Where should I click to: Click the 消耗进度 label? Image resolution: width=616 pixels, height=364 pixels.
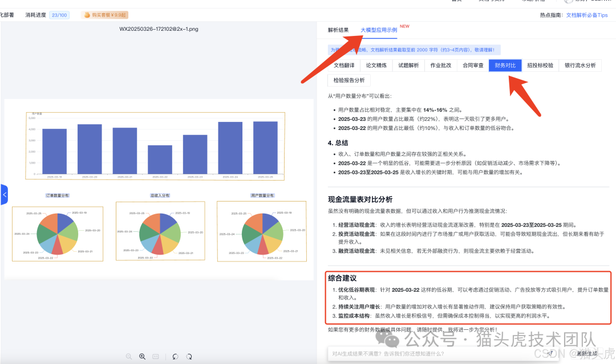click(x=36, y=15)
